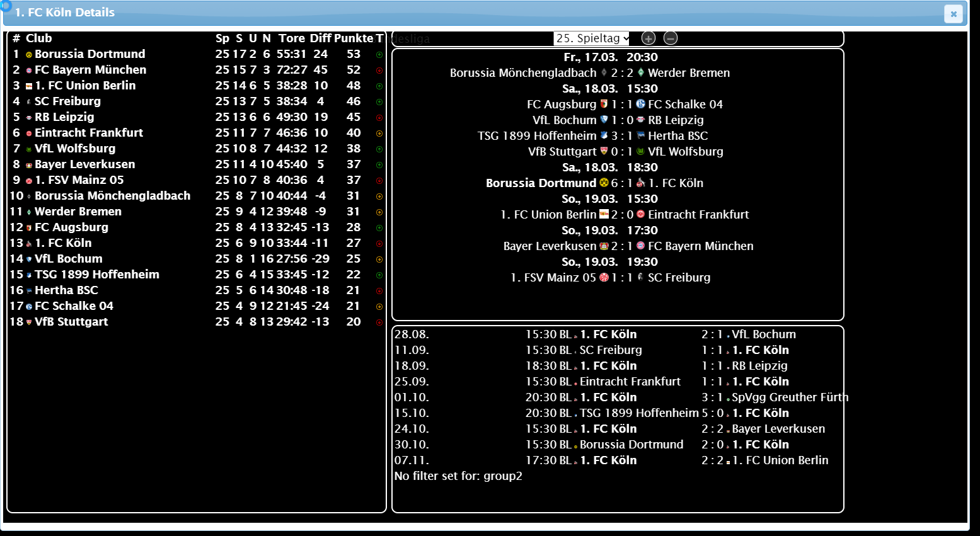Click the green trend indicator for Borussia Dortmund

point(379,55)
